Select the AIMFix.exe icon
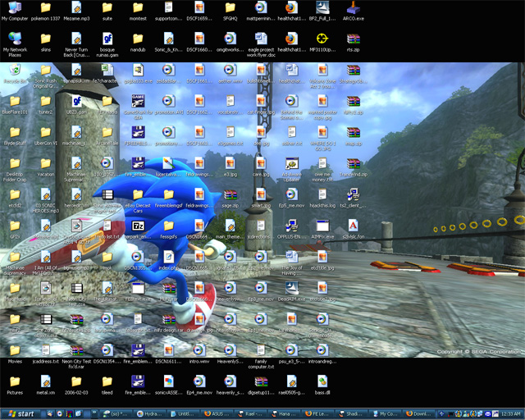 point(322,229)
